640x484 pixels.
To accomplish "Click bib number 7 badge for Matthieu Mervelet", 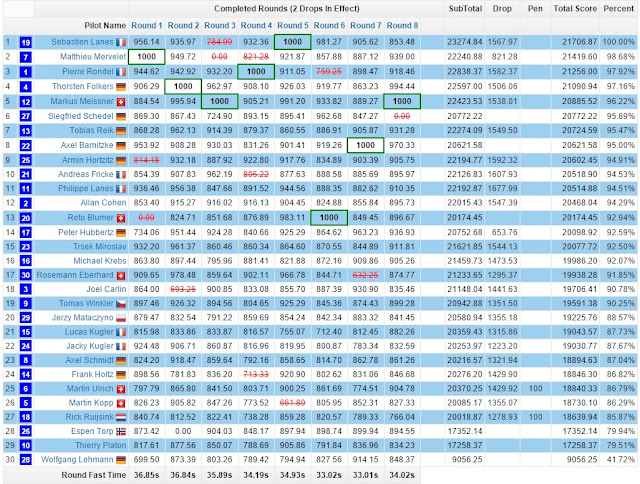I will click(x=26, y=57).
